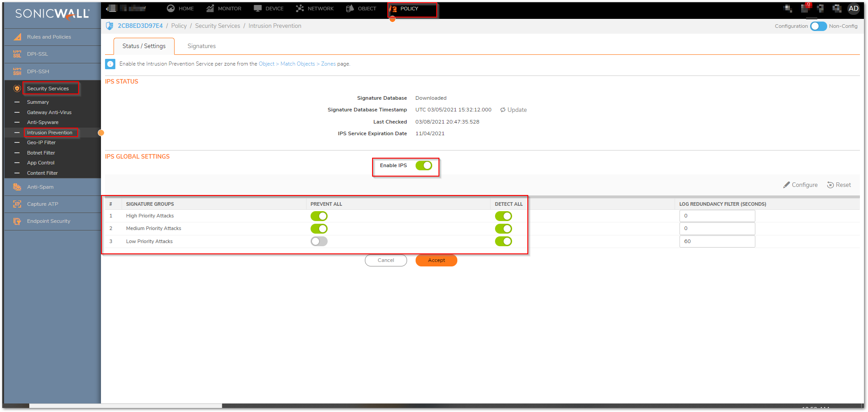
Task: Toggle Prevent All for High Priority Attacks
Action: click(319, 216)
